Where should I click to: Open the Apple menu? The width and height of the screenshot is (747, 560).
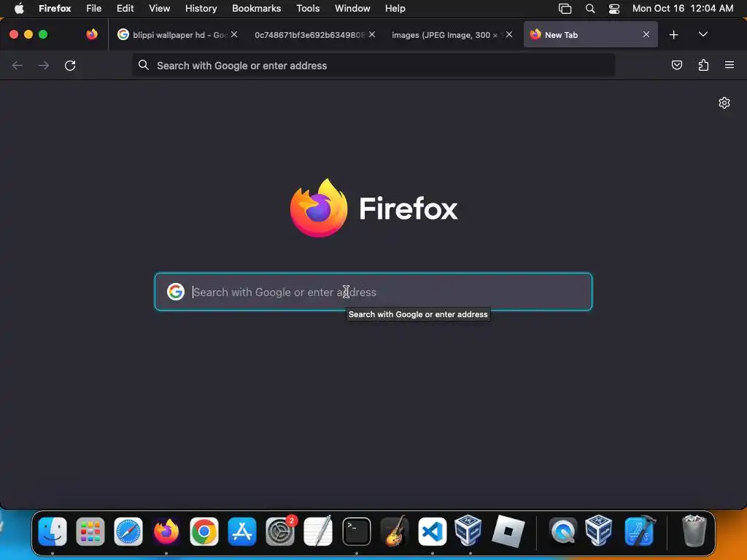pyautogui.click(x=18, y=8)
